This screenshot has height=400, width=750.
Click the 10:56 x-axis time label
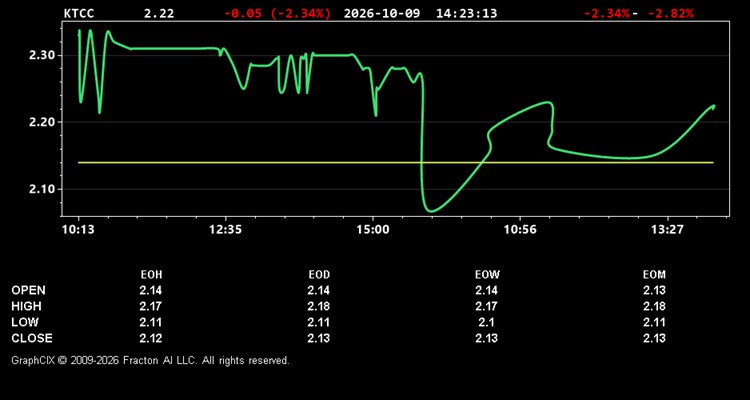pyautogui.click(x=520, y=229)
